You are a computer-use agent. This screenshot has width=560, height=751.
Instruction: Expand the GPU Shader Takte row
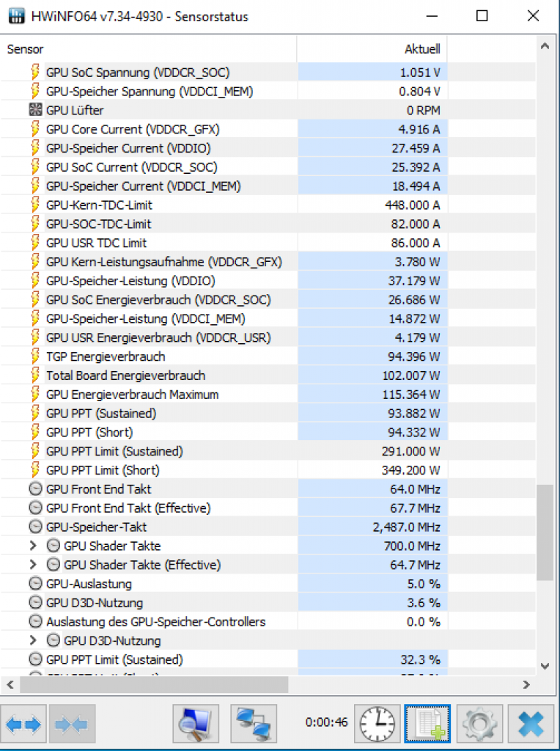tap(32, 546)
